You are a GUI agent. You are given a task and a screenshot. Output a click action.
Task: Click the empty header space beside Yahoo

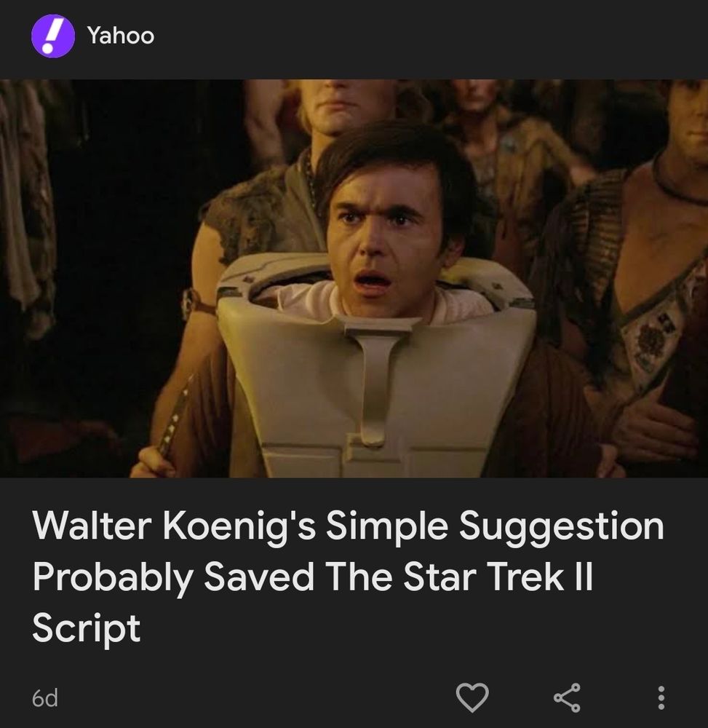[431, 36]
